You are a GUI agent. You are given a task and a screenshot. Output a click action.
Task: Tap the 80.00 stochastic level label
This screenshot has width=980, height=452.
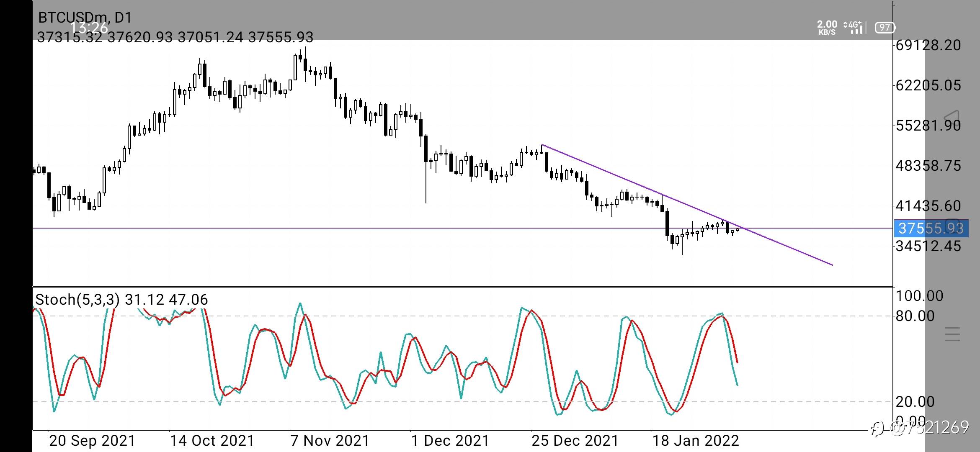[915, 316]
